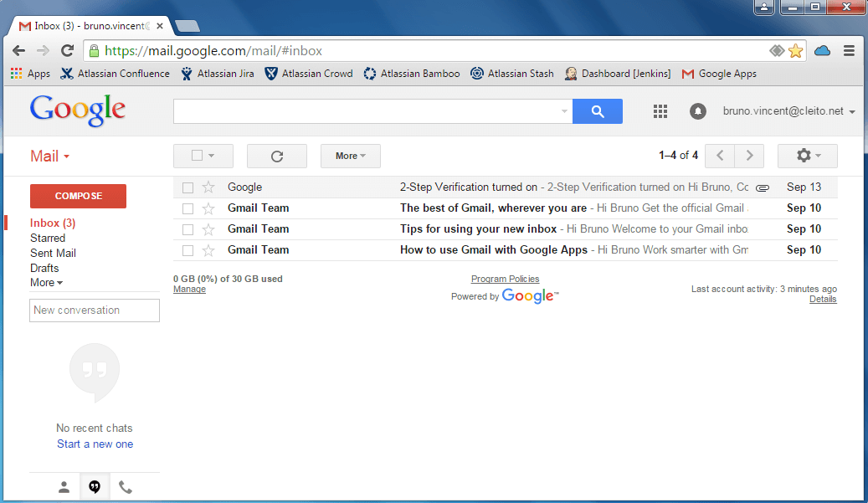868x503 pixels.
Task: Check the 'best of Gmail' email checkbox
Action: click(x=188, y=208)
